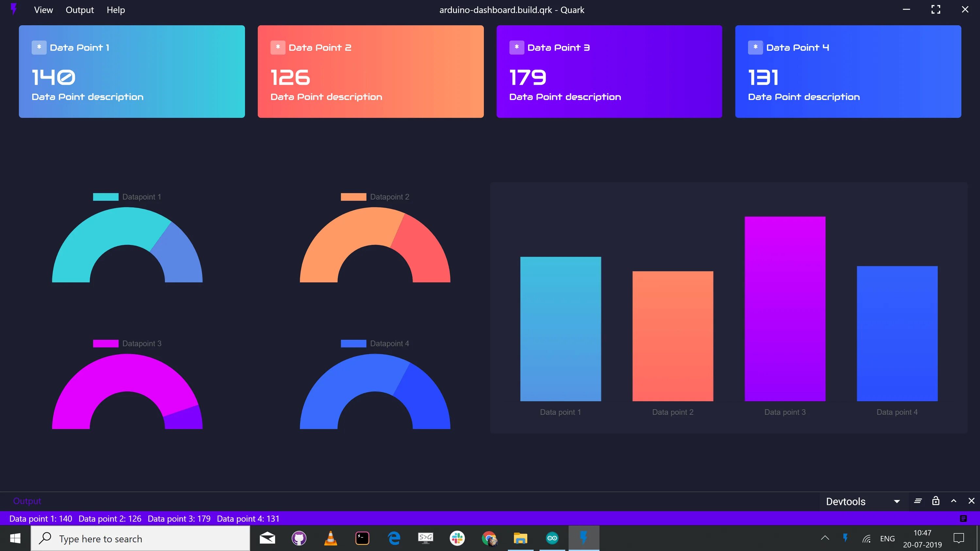
Task: Toggle Datapoint 3 legend swatch
Action: tap(106, 343)
